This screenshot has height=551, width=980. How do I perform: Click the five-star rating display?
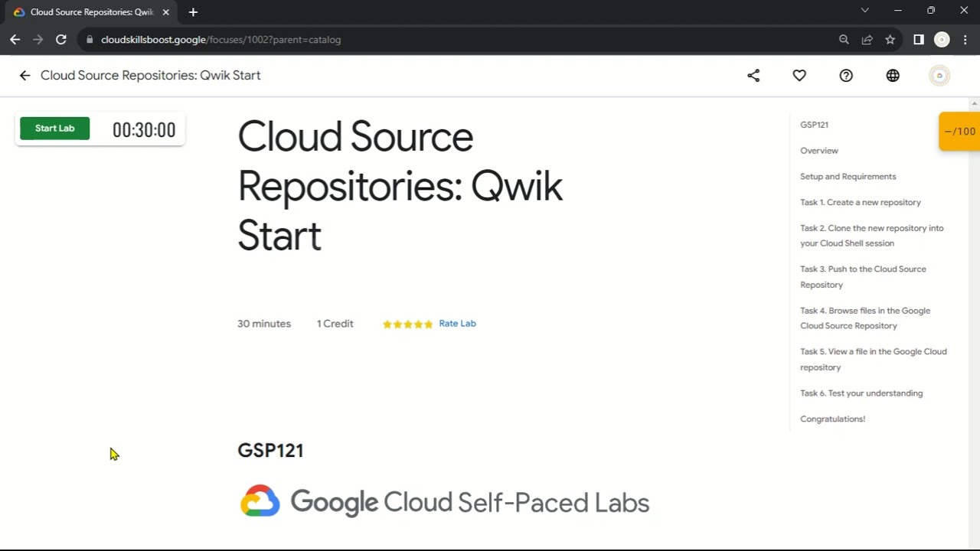[407, 324]
